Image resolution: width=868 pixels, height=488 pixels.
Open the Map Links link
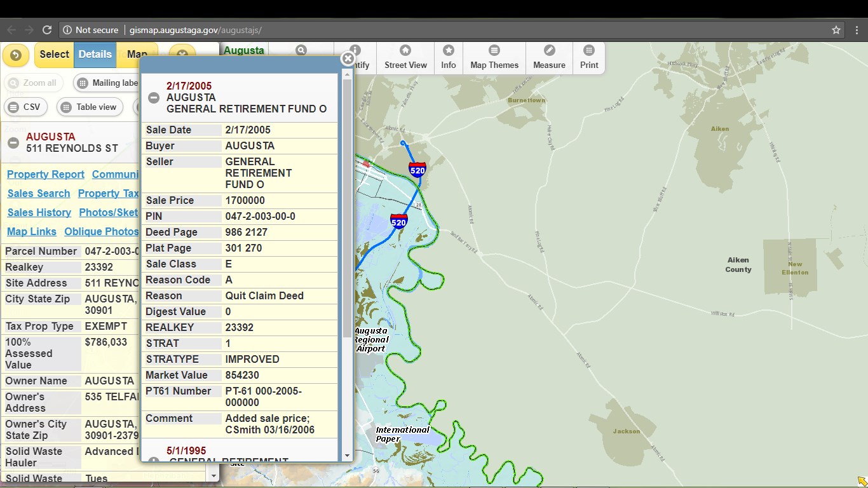(32, 231)
